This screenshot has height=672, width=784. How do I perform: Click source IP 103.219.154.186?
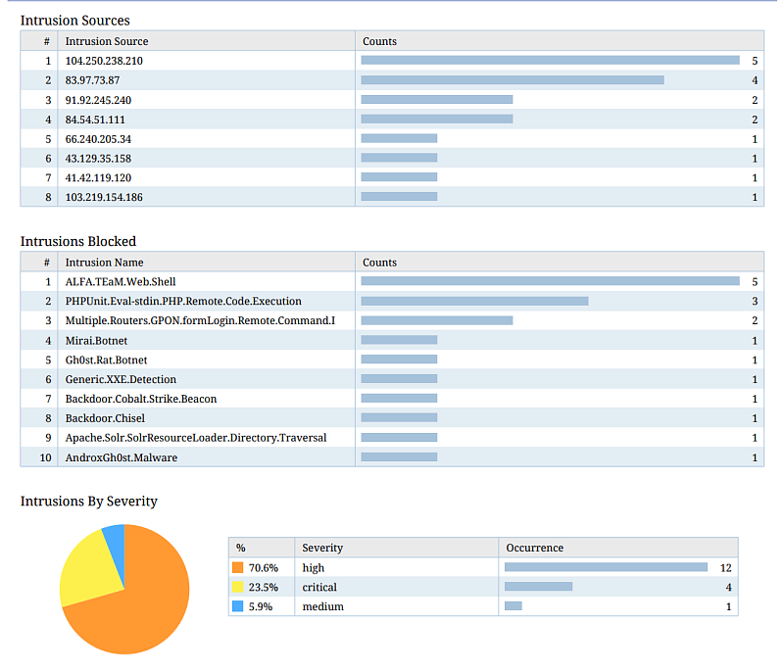104,198
